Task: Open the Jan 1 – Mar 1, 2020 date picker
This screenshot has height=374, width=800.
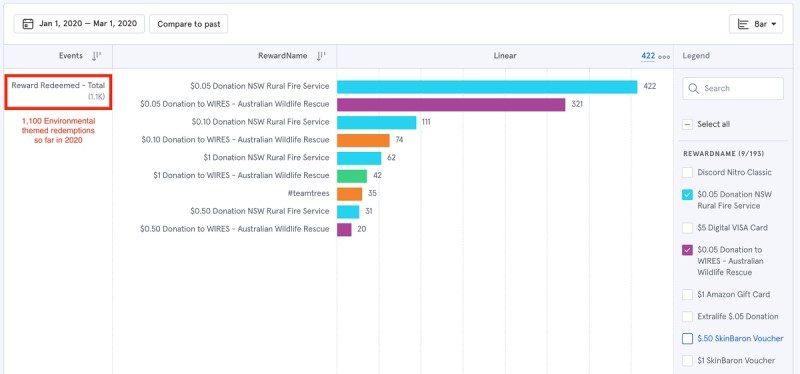Action: point(80,24)
